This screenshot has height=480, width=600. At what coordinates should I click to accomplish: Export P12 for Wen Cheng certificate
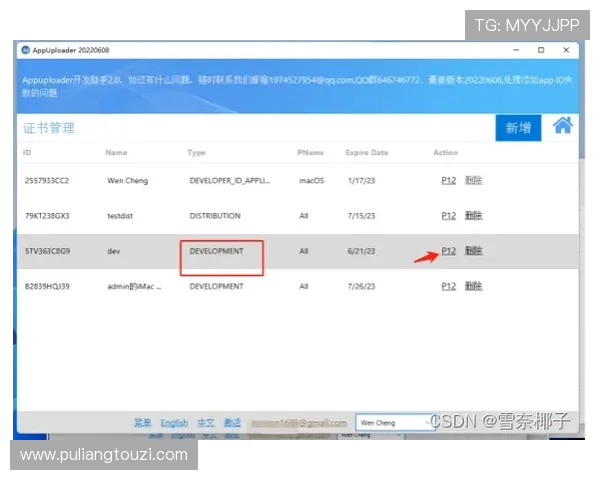(x=448, y=180)
